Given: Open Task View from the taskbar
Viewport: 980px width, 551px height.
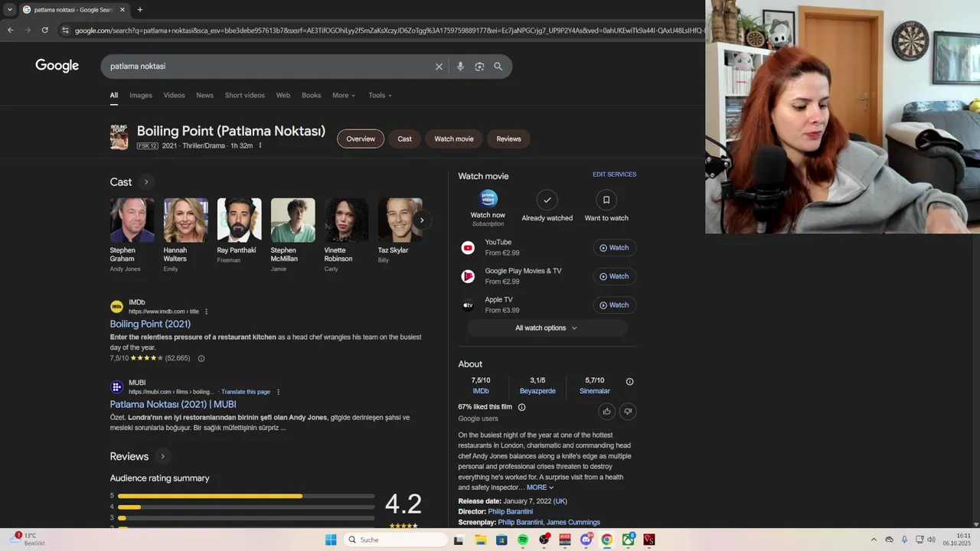Looking at the screenshot, I should [x=459, y=540].
